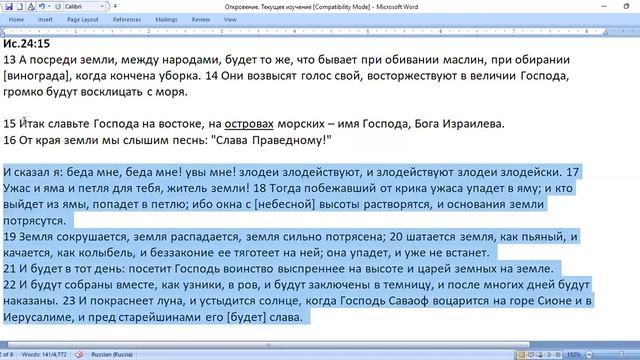Click the 152% zoom level button
Viewport: 640px width, 360px height.
[x=573, y=355]
